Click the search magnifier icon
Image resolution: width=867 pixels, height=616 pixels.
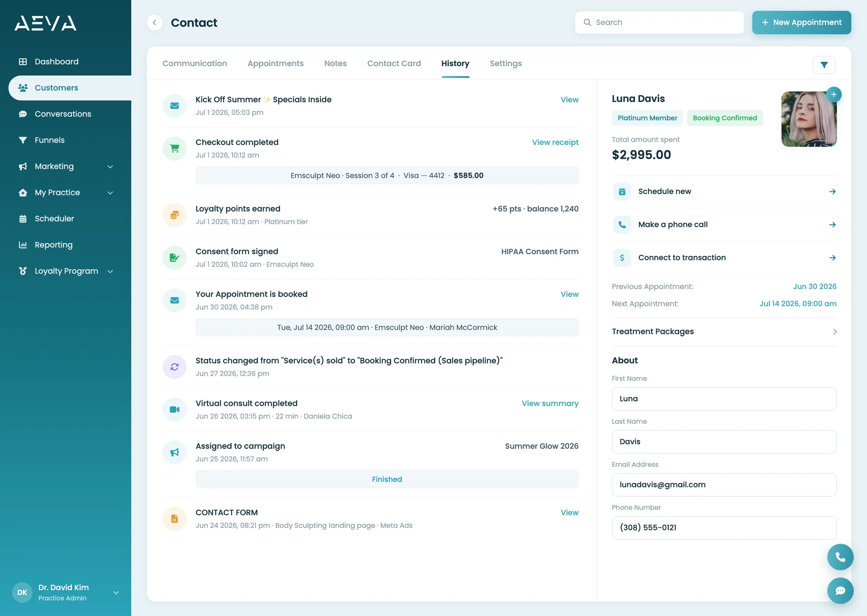pyautogui.click(x=587, y=22)
